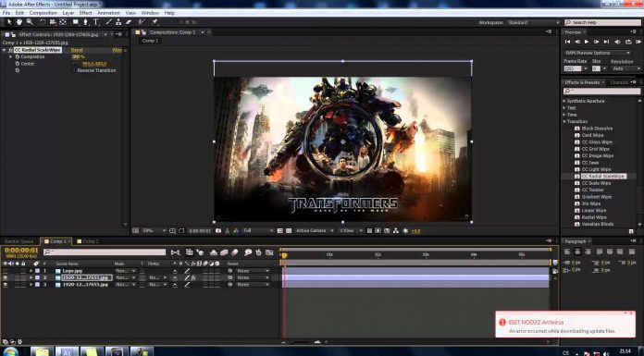Toggle effects fx switch on layer 2
The height and width of the screenshot is (356, 644).
(193, 278)
